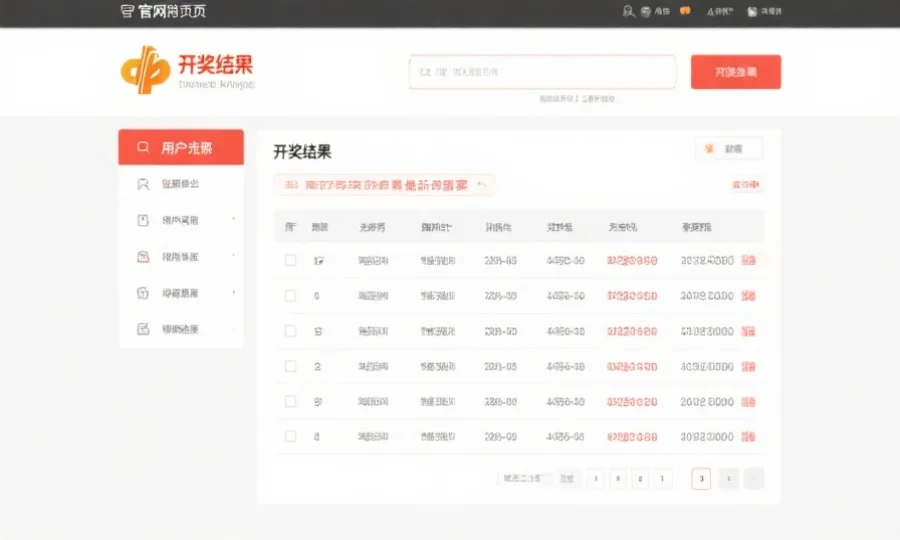Click the red number cell in the first table row

[632, 261]
